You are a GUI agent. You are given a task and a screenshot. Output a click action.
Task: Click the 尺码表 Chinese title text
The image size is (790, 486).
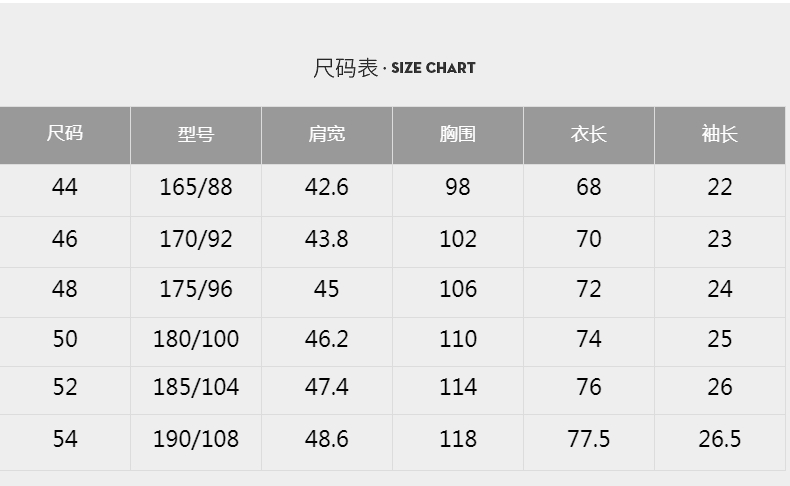tap(346, 68)
